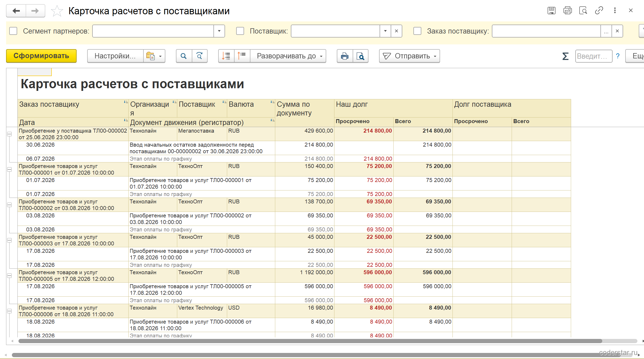The width and height of the screenshot is (644, 359).
Task: Click the report horizontal scrollbar
Action: point(310,341)
